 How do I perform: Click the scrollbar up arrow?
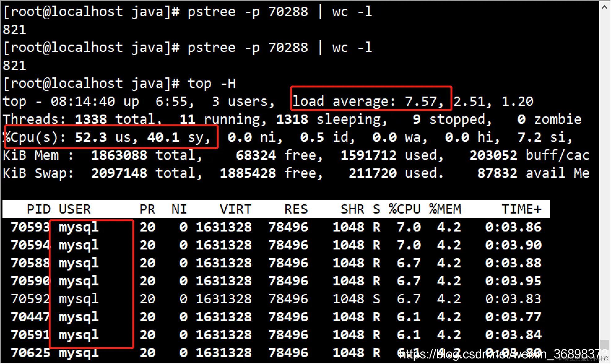click(604, 6)
